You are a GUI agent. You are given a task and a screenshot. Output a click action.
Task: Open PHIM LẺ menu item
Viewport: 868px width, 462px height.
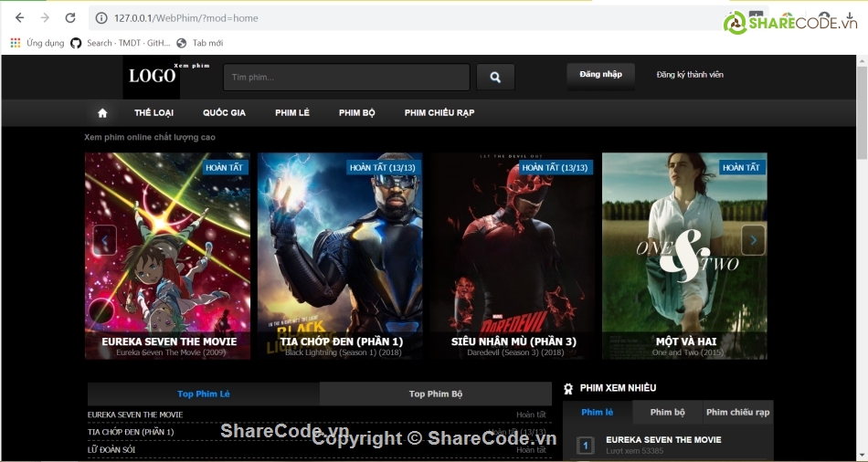point(292,113)
